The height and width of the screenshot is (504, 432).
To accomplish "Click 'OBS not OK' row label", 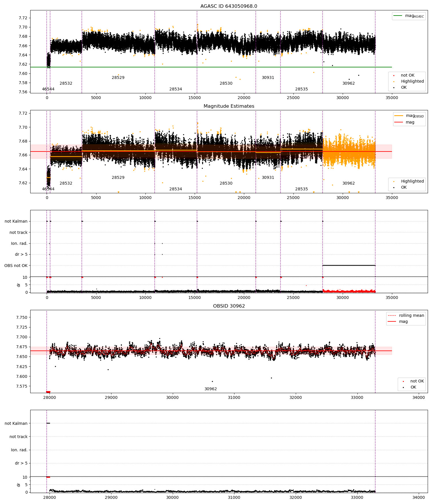I will click(x=16, y=266).
